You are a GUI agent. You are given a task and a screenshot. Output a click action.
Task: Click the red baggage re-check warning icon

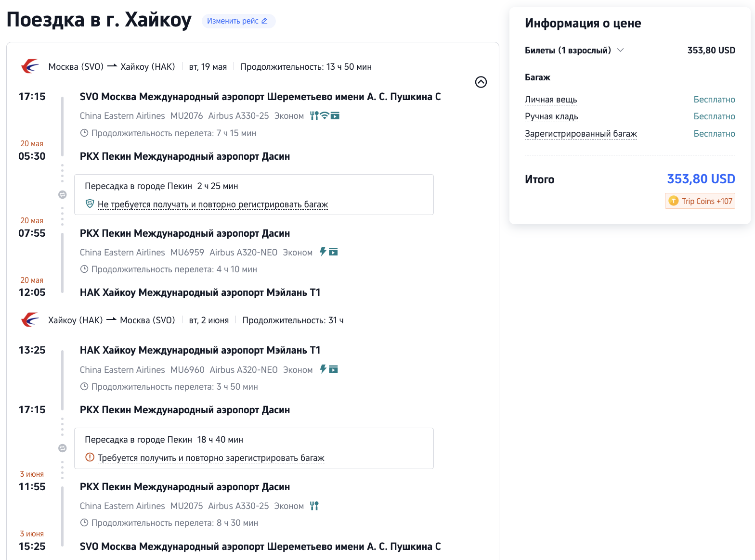[x=90, y=457]
